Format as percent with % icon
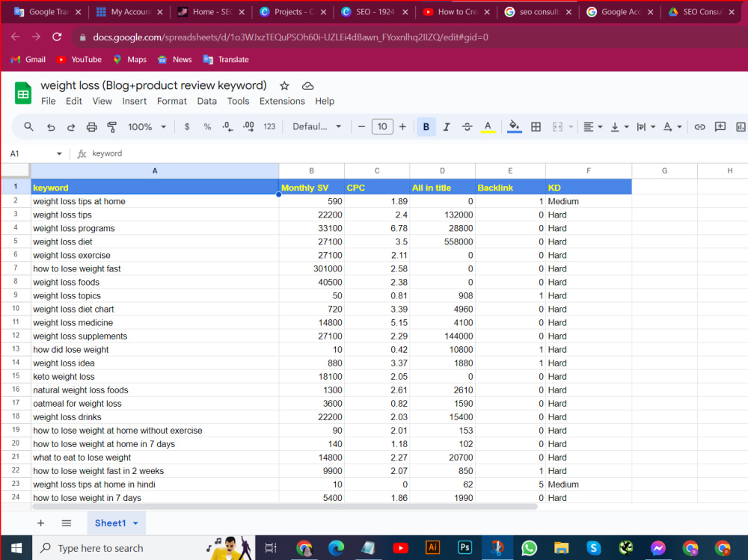748x560 pixels. point(207,127)
